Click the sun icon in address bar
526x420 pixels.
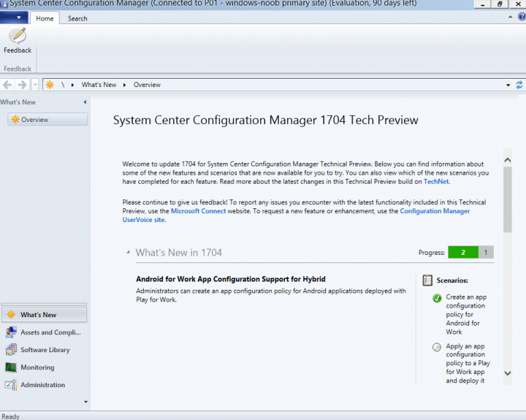(x=49, y=85)
